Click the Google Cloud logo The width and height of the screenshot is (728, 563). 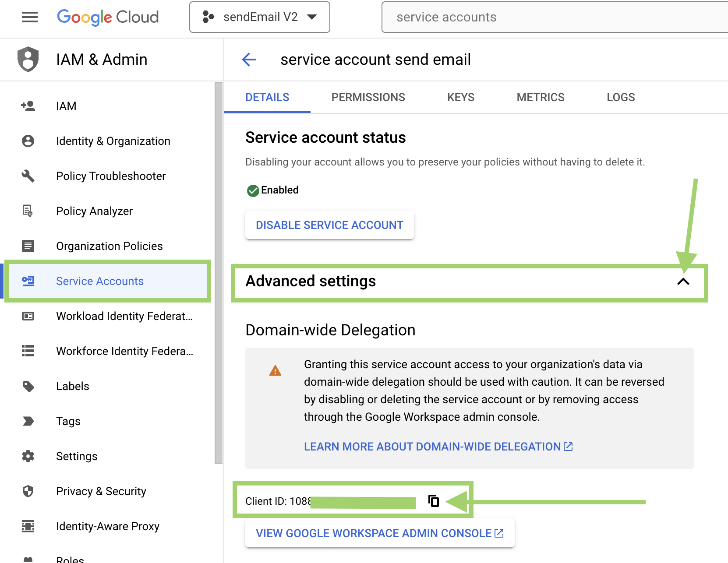pos(108,17)
